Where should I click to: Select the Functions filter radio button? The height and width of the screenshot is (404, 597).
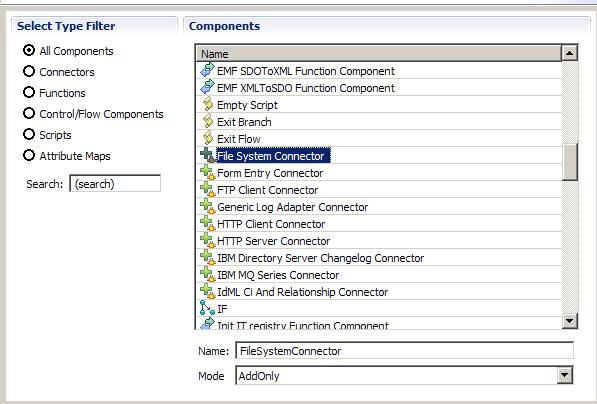click(29, 92)
